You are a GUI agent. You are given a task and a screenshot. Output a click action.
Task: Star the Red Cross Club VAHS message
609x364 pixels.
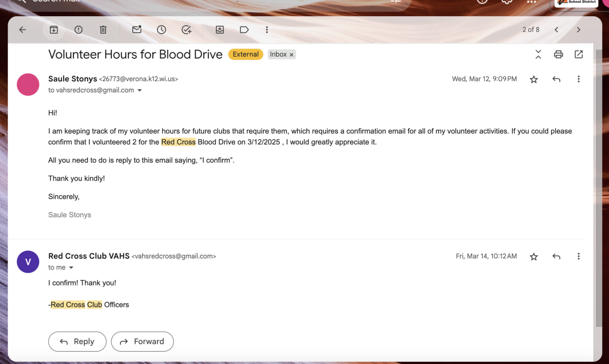(x=534, y=257)
